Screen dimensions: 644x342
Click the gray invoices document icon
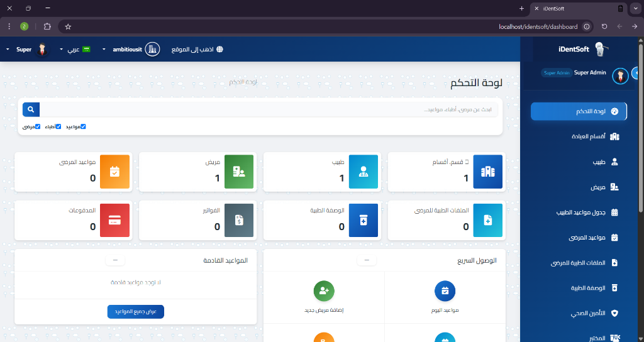pyautogui.click(x=239, y=221)
